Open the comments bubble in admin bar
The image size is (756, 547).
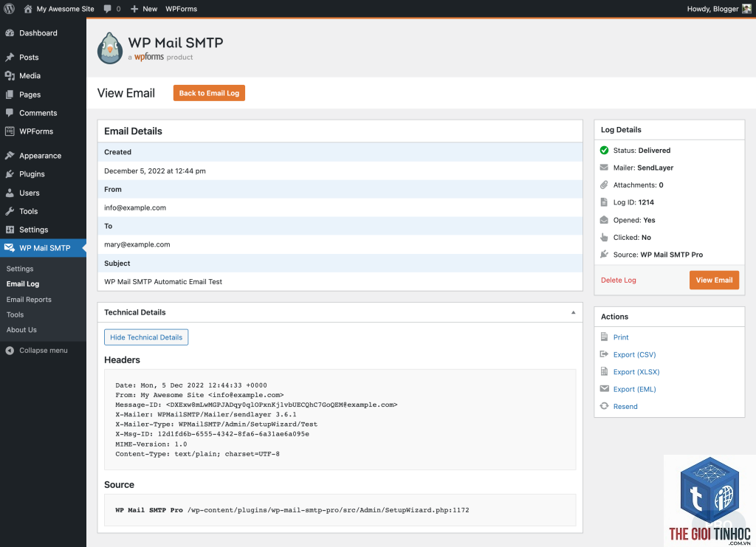click(x=108, y=9)
